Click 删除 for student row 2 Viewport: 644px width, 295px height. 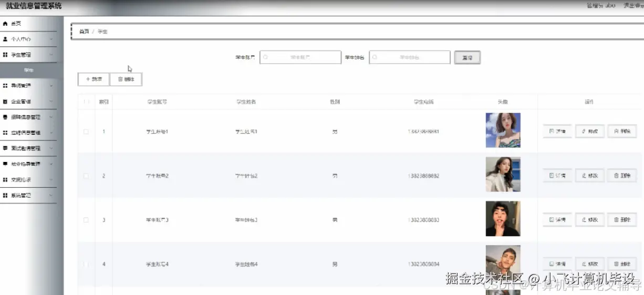point(622,176)
